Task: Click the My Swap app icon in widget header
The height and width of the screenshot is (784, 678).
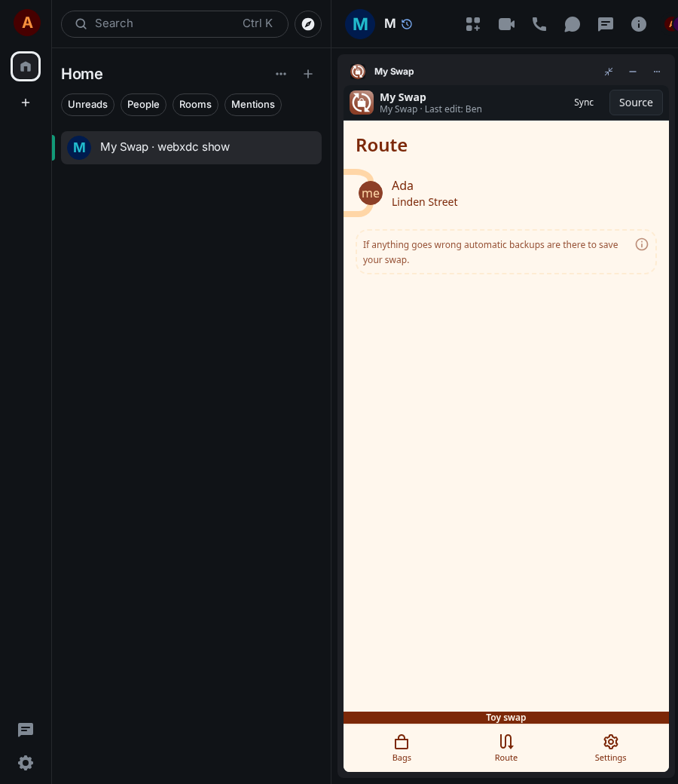Action: pos(362,103)
